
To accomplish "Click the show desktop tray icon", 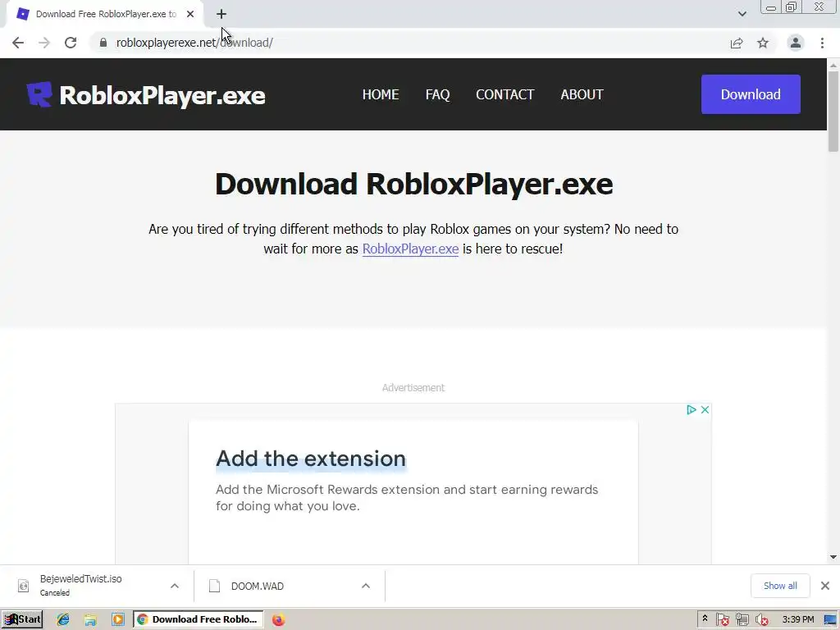I will [x=831, y=620].
